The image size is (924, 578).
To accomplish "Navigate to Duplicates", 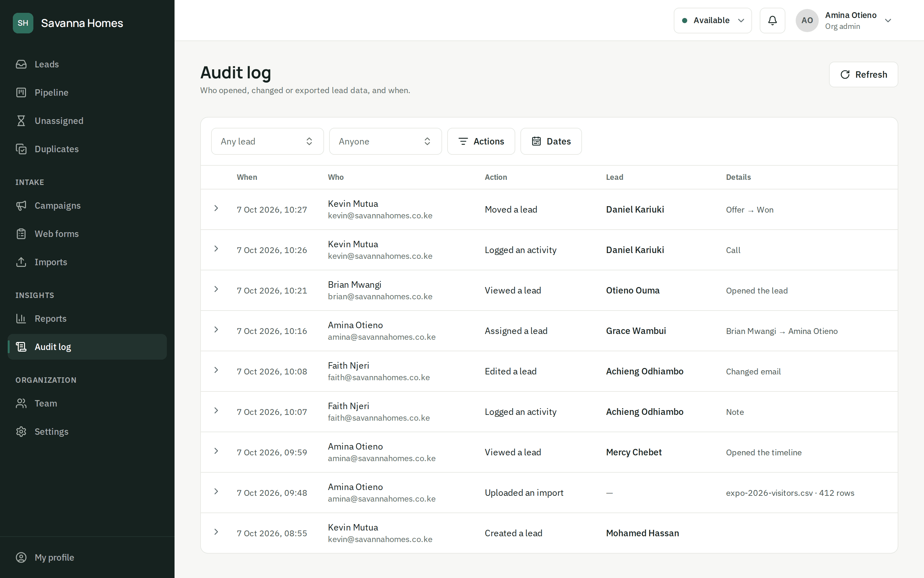I will (87, 149).
